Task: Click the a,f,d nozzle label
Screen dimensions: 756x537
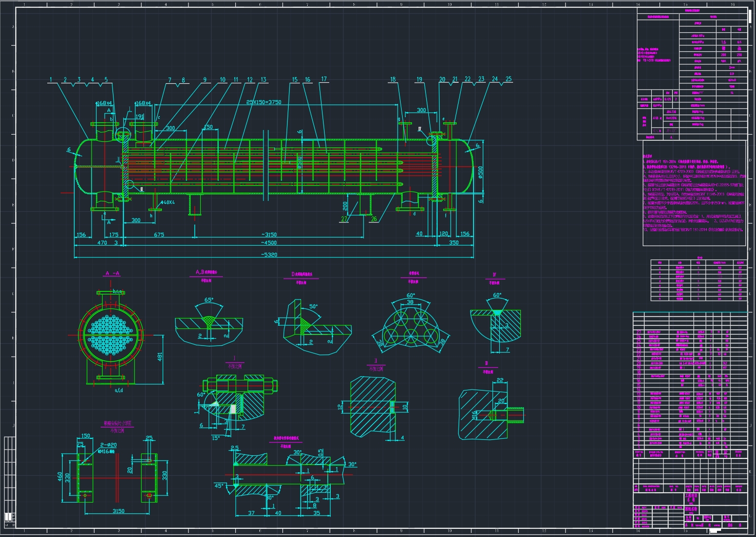Action: tap(119, 390)
